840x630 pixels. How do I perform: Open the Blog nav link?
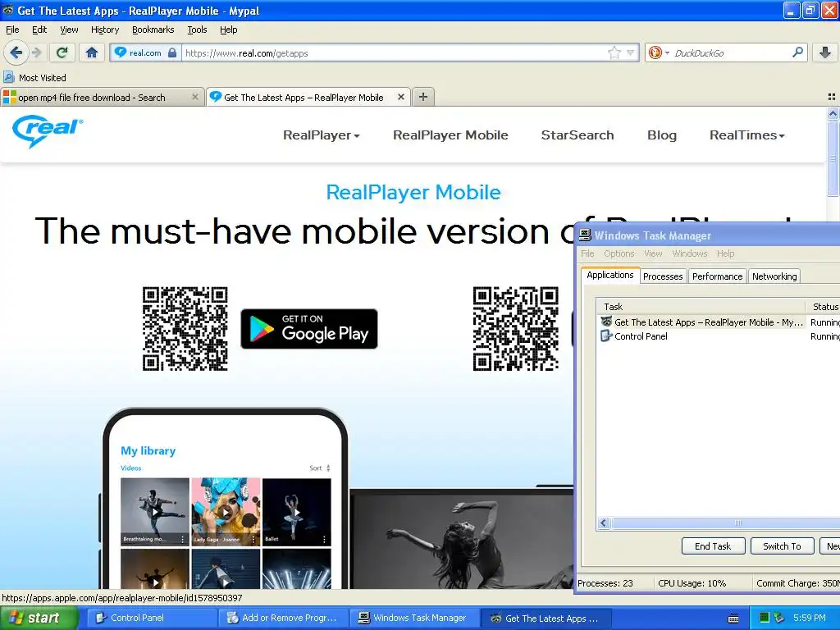click(x=662, y=135)
